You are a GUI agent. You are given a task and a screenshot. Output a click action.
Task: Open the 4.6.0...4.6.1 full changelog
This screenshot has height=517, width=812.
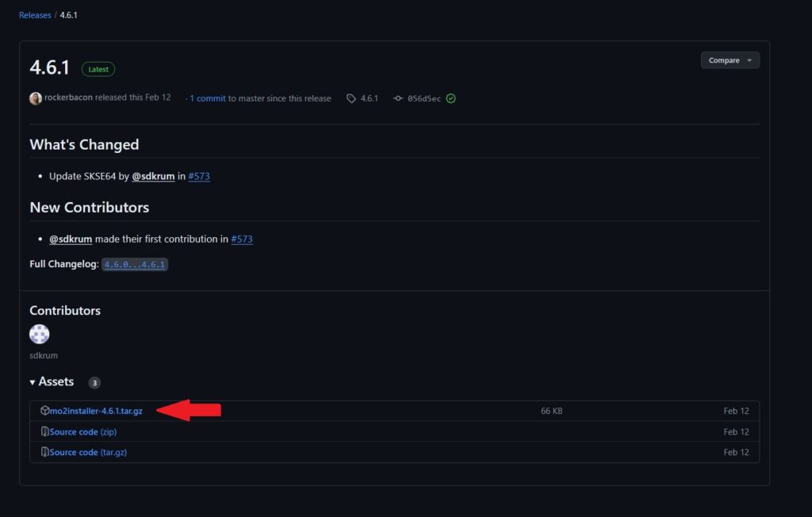pos(135,264)
